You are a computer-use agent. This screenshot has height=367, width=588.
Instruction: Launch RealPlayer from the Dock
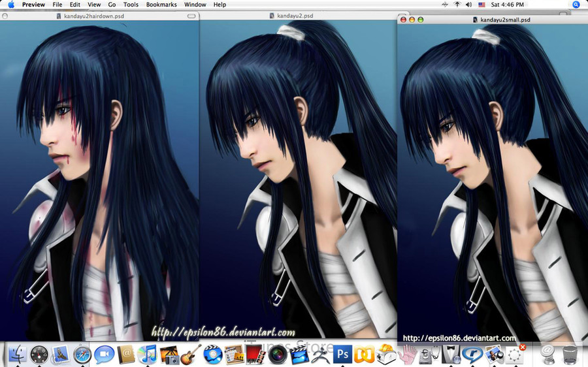tap(472, 354)
